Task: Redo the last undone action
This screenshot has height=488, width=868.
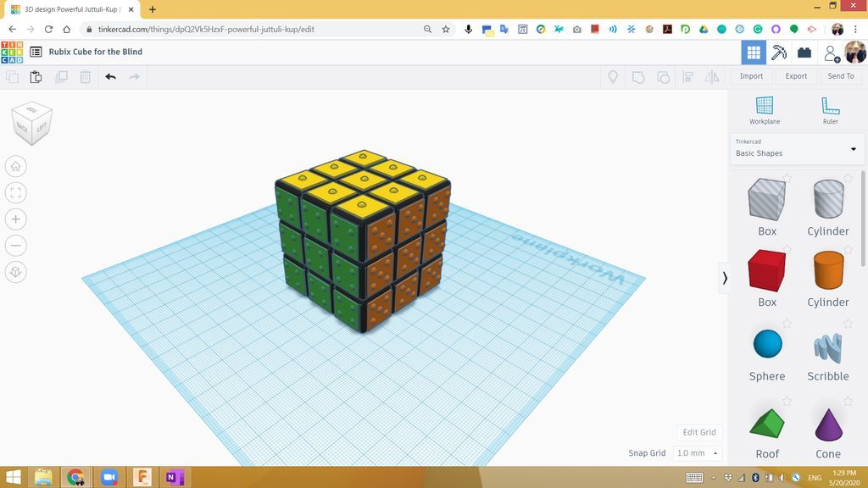Action: click(134, 77)
